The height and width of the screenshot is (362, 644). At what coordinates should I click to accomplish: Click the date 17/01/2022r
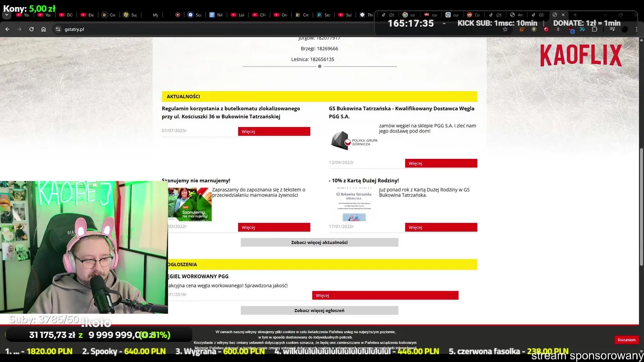coord(342,226)
